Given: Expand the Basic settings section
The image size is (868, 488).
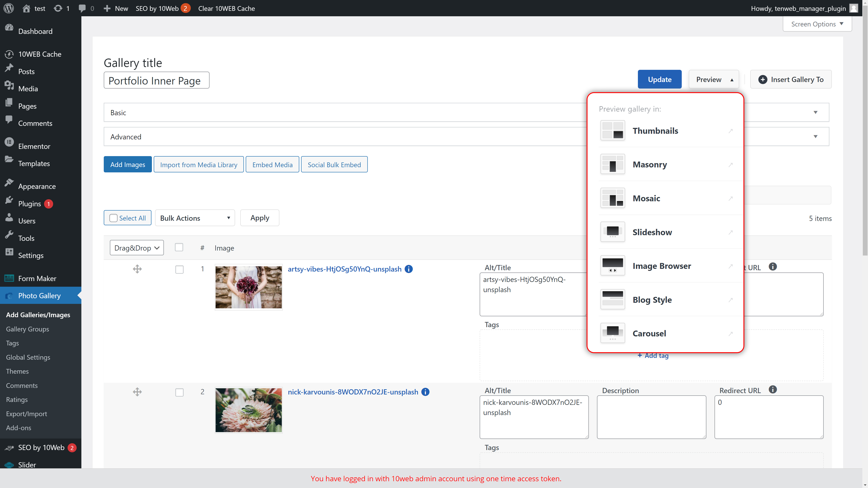Looking at the screenshot, I should [x=466, y=112].
